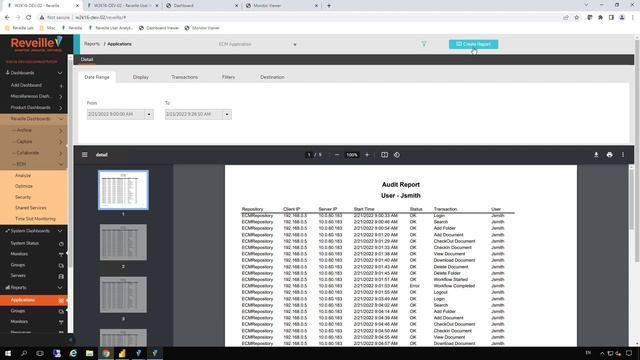Select the Detail report tab

point(87,60)
